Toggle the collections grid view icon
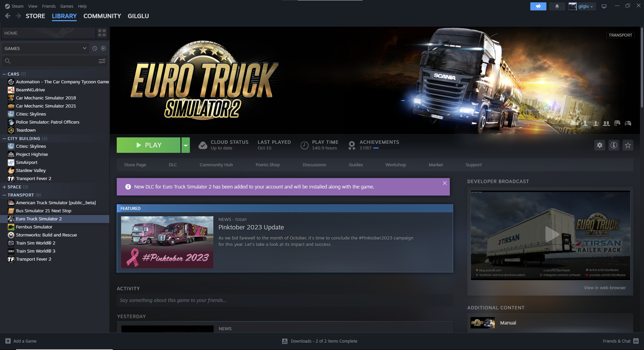This screenshot has width=644, height=350. tap(102, 33)
